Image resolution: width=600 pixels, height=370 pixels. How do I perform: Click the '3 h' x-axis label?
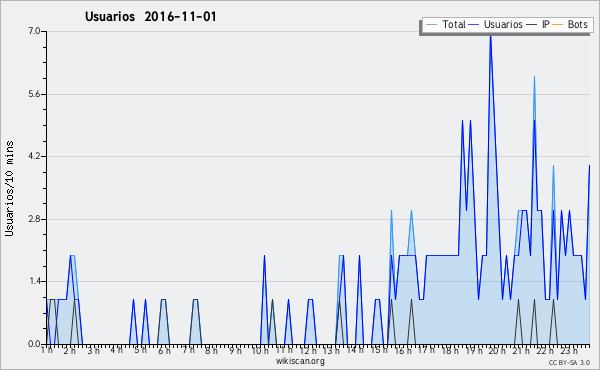tap(93, 350)
